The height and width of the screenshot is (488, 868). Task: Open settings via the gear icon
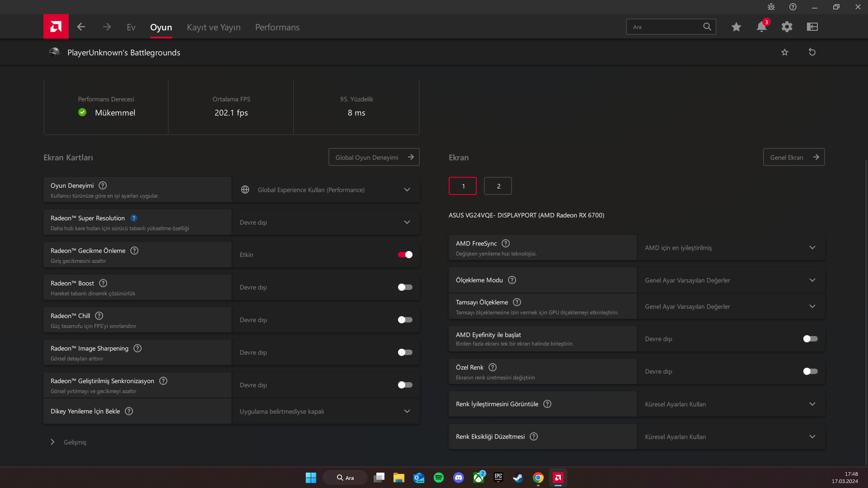coord(787,27)
